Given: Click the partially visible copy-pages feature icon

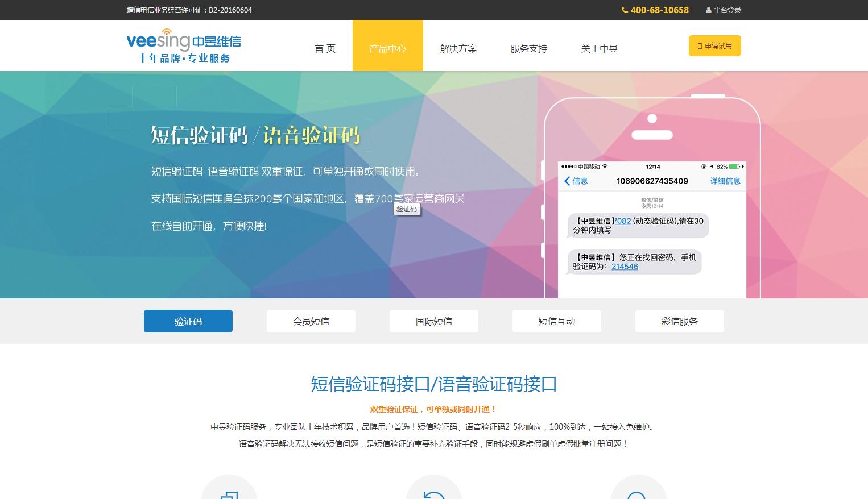Looking at the screenshot, I should [x=229, y=492].
